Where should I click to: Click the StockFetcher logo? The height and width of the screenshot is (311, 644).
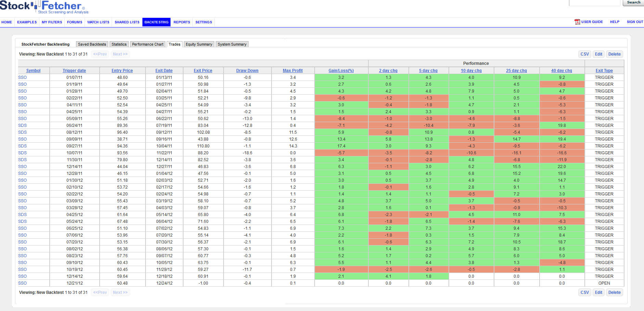coord(43,7)
